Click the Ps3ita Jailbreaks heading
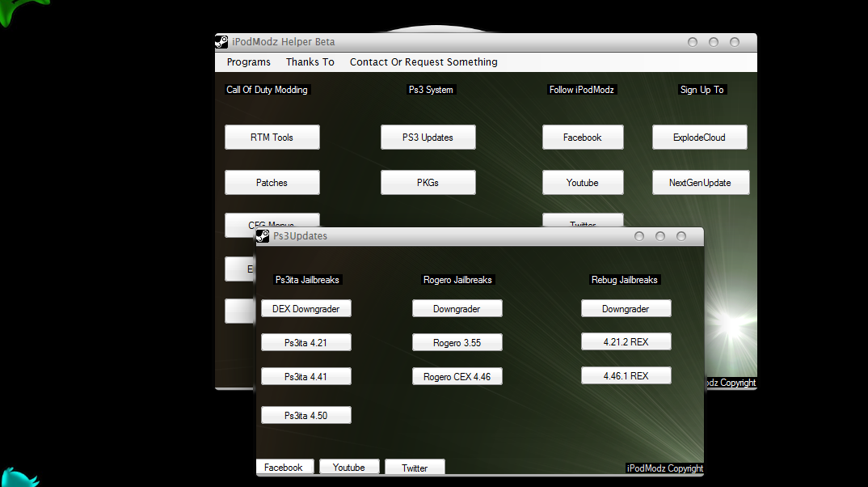The image size is (868, 487). coord(307,280)
